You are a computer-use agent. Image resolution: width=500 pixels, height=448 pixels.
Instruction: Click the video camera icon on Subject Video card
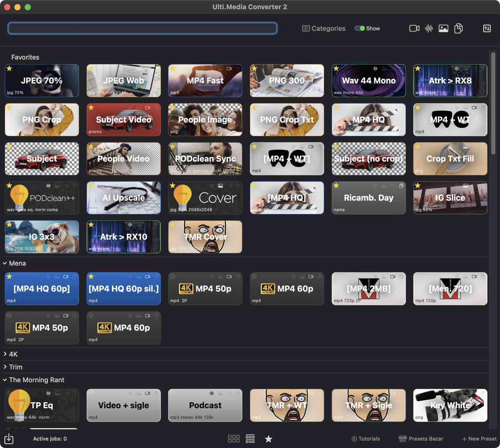pos(147,107)
